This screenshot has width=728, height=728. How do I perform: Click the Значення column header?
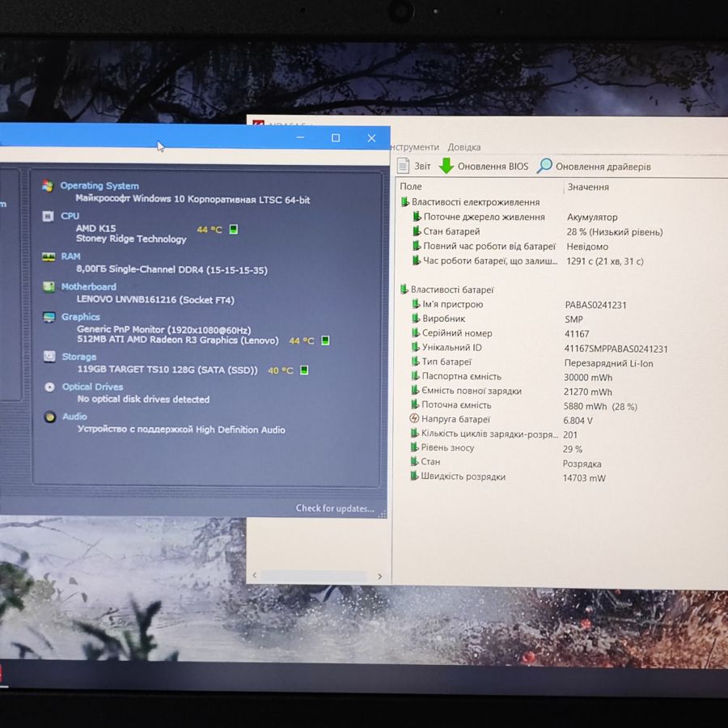tap(588, 187)
